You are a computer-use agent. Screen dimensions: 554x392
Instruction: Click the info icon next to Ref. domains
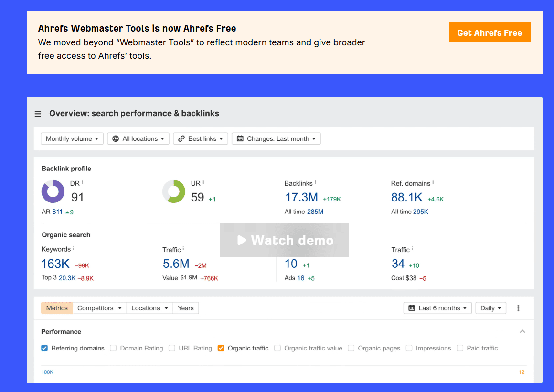(x=433, y=182)
